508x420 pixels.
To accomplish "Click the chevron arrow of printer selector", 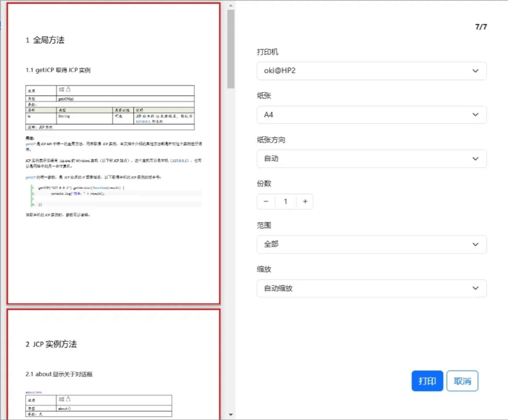I will (x=475, y=71).
